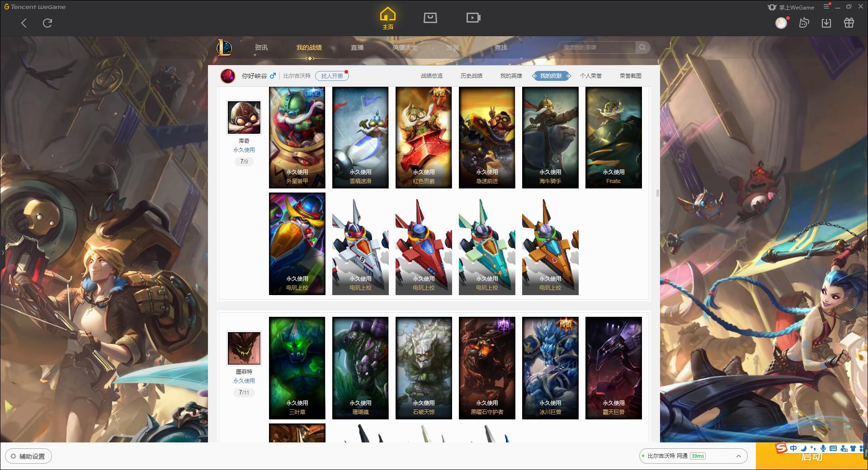Image resolution: width=868 pixels, height=470 pixels.
Task: Open 个人荣誉 sub-tab
Action: tap(591, 76)
